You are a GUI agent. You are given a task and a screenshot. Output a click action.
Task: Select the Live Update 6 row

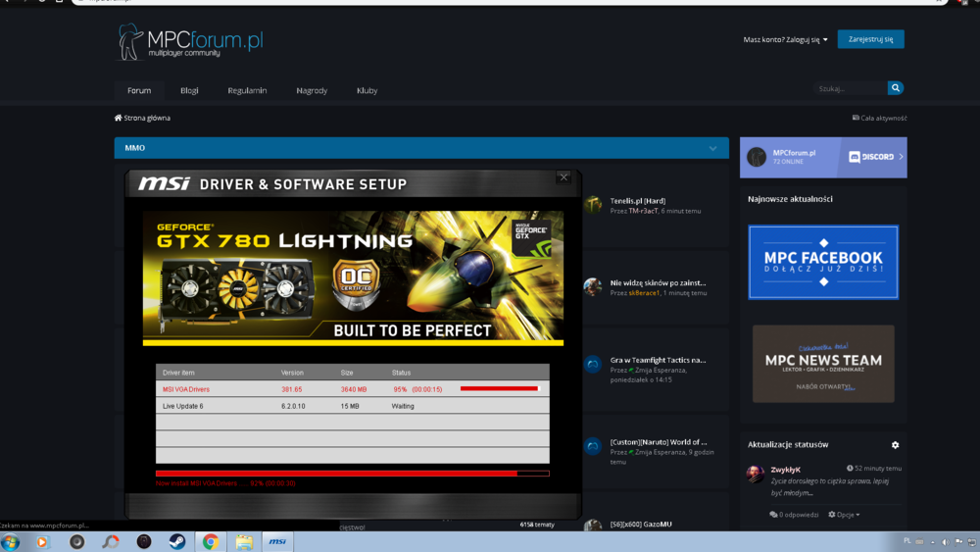(353, 406)
